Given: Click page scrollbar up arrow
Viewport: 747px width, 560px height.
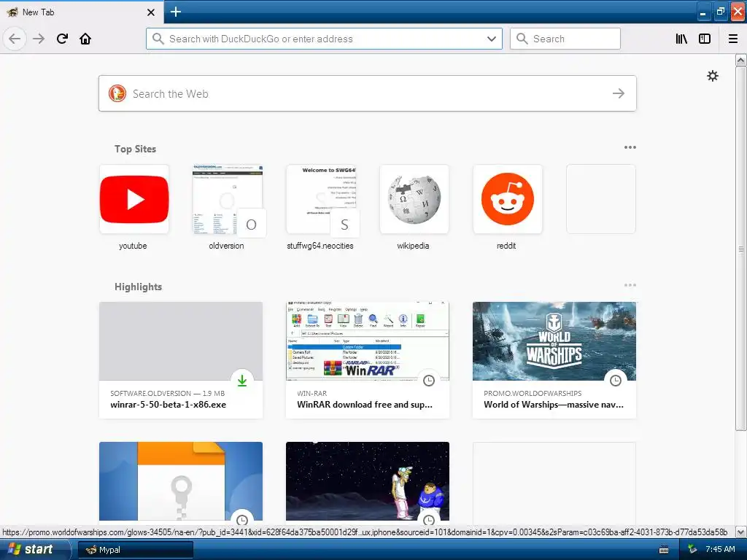Looking at the screenshot, I should 741,61.
